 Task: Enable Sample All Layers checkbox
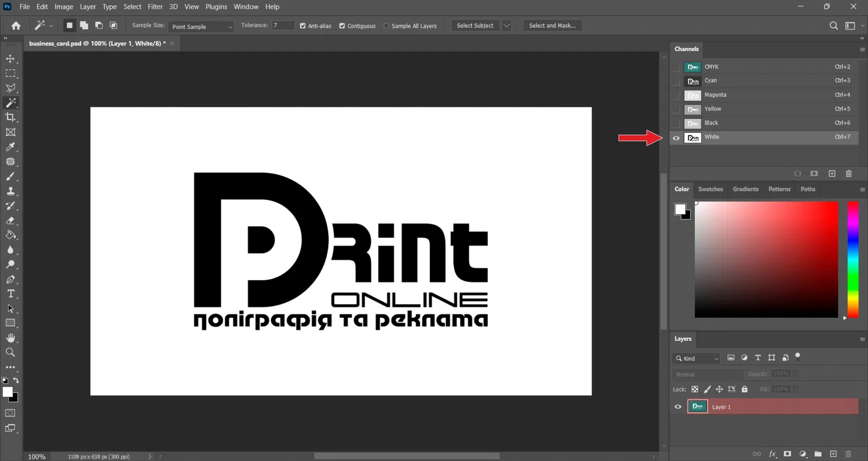tap(386, 25)
